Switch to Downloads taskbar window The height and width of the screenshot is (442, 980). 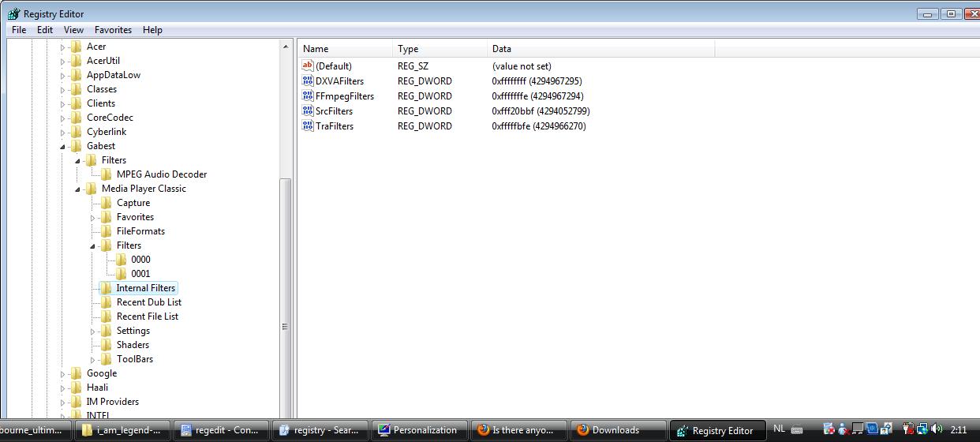point(618,430)
